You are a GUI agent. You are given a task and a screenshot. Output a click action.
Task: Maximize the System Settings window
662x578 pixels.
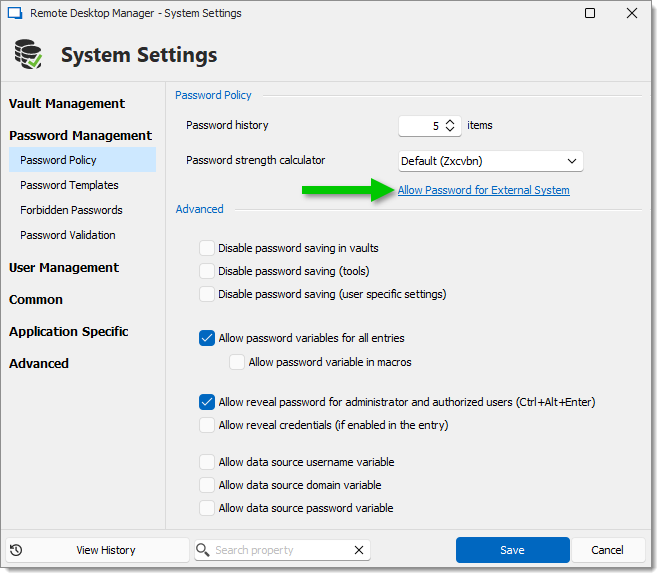pyautogui.click(x=590, y=13)
